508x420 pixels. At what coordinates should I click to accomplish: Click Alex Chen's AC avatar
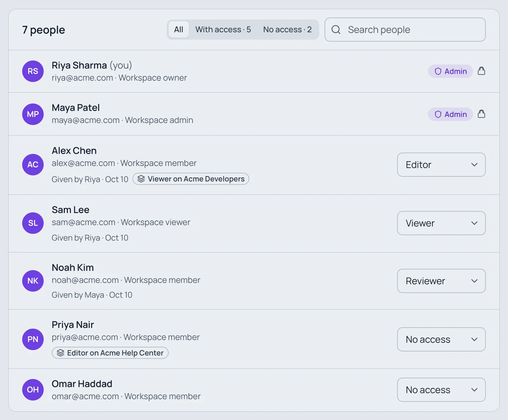(x=33, y=165)
